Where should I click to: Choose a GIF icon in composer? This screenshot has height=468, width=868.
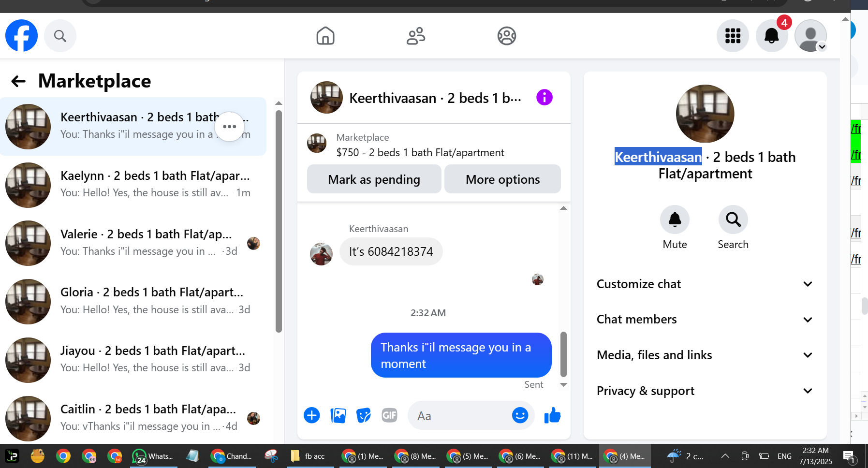coord(389,415)
